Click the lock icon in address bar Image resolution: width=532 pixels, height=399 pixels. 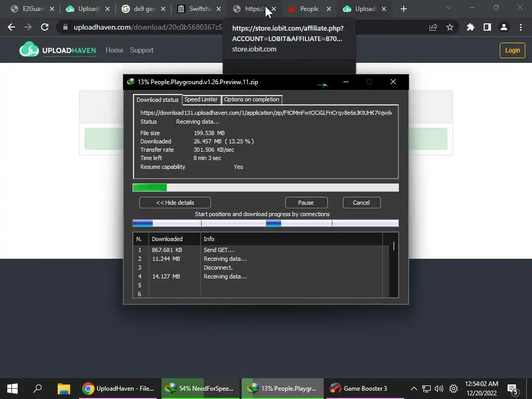pyautogui.click(x=65, y=27)
